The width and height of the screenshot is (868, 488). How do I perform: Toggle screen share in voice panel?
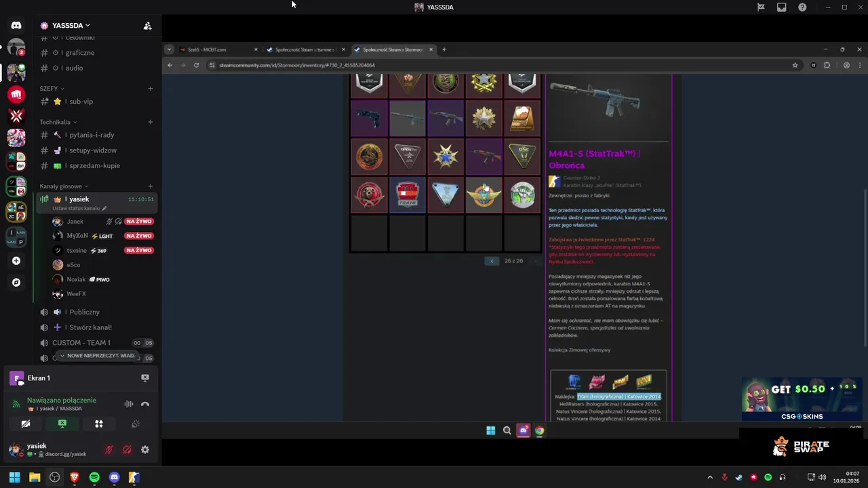point(62,424)
